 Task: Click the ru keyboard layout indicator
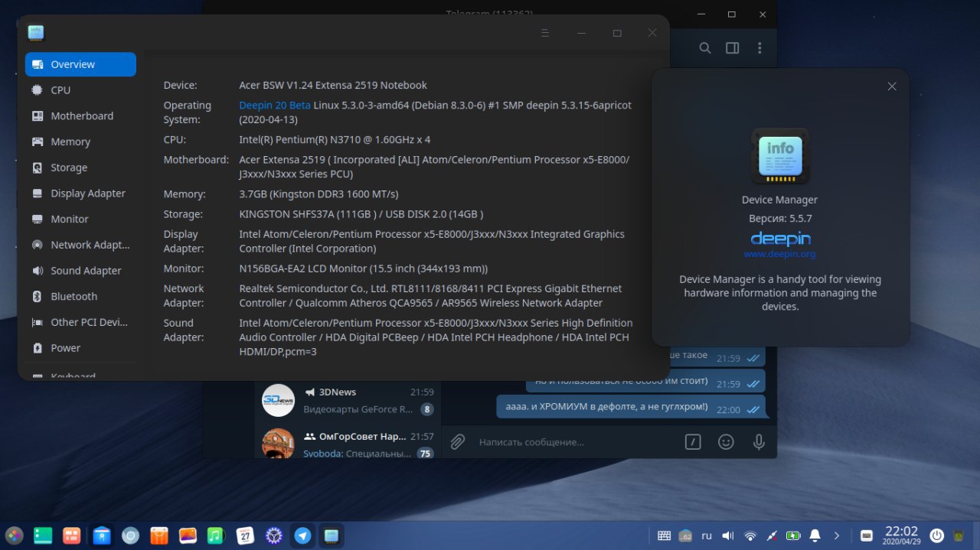tap(707, 535)
